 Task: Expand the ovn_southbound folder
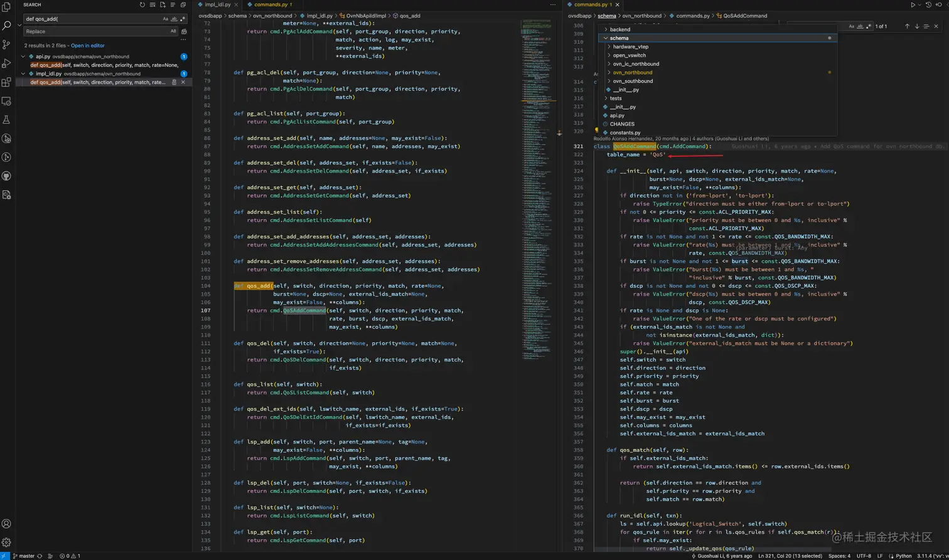click(x=609, y=81)
